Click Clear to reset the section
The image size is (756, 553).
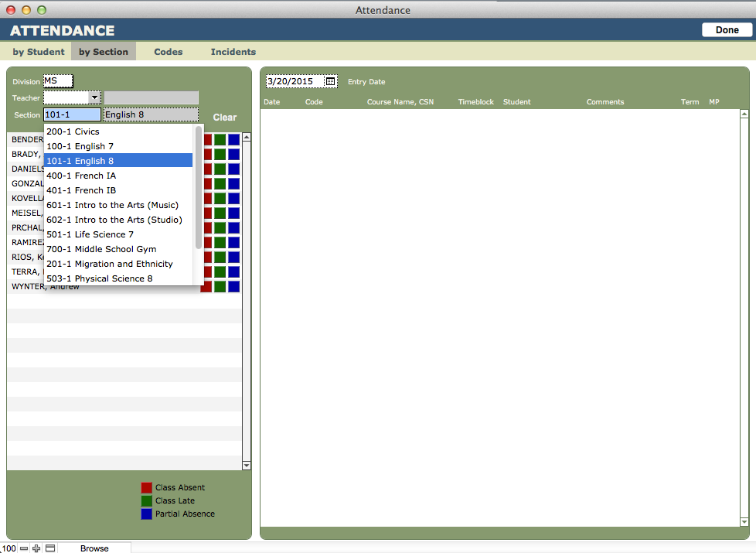point(225,118)
